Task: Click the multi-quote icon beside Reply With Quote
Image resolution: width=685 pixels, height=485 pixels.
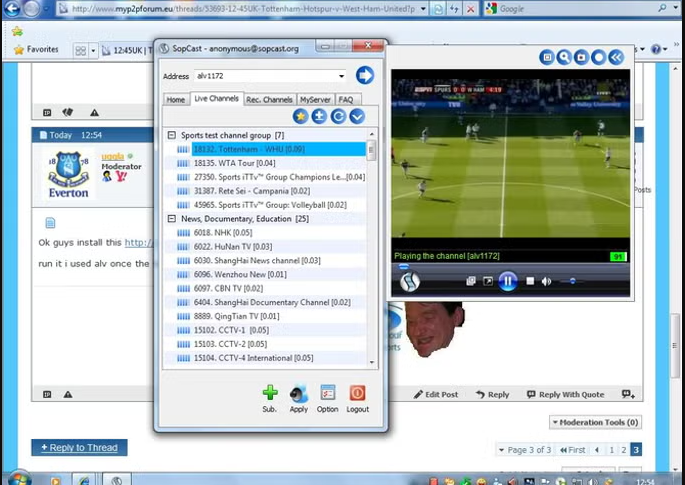Action: [628, 394]
